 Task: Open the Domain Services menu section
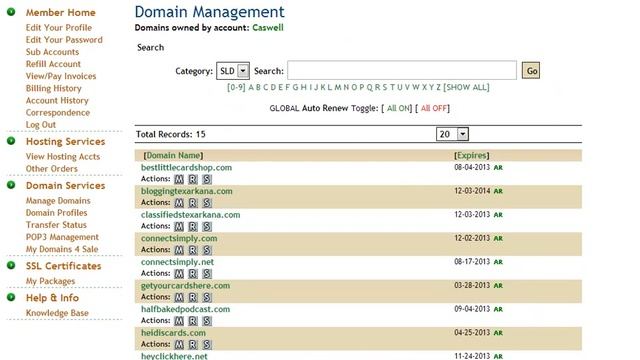[65, 186]
